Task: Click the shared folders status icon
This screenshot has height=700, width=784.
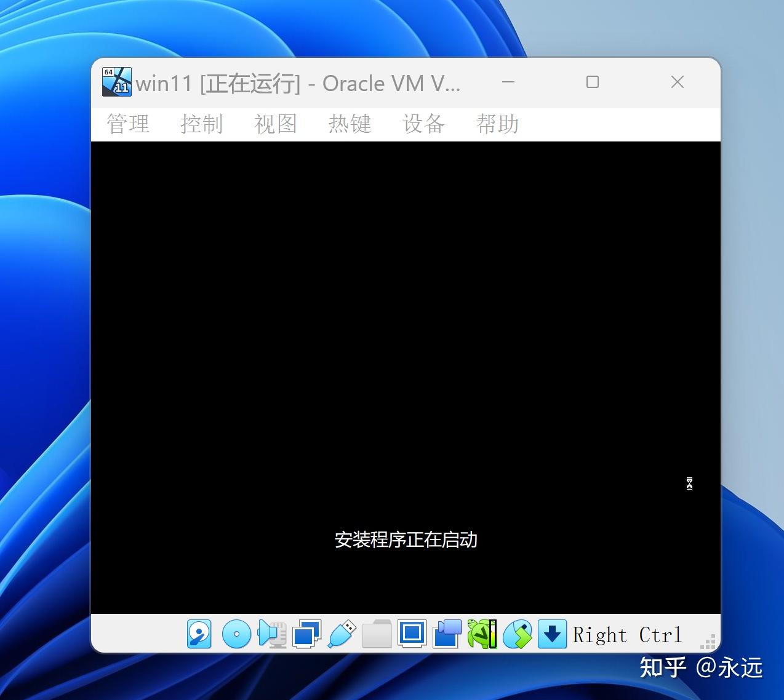Action: (x=377, y=634)
